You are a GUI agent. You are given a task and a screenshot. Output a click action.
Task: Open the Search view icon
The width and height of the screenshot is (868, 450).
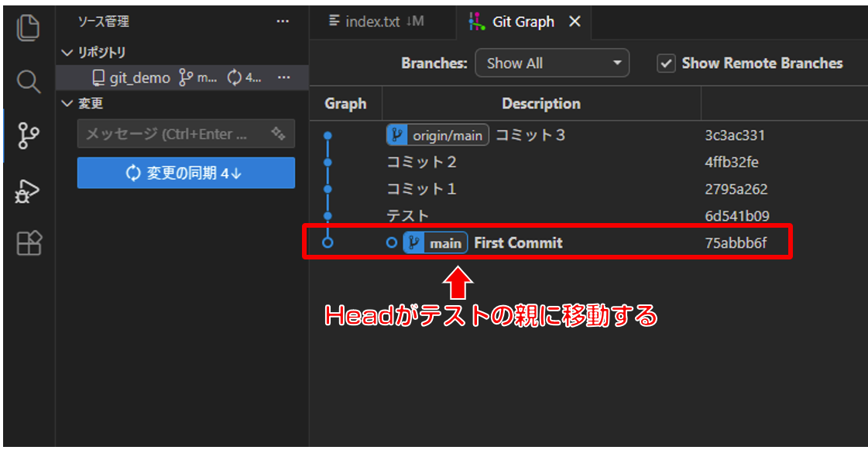point(28,81)
